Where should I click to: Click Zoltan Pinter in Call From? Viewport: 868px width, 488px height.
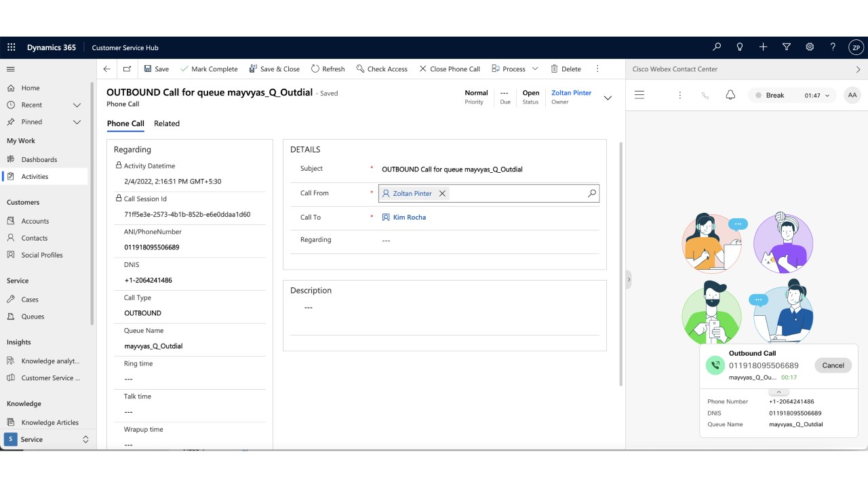412,194
